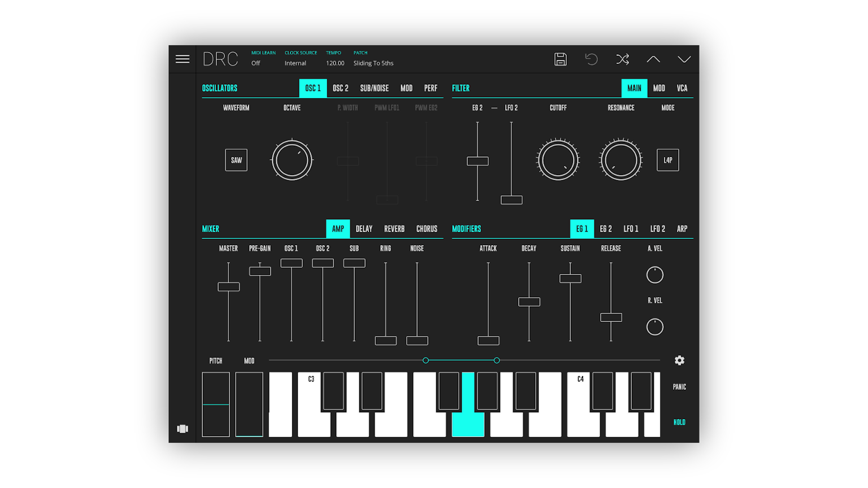This screenshot has height=488, width=868.
Task: Toggle MIDI LEARN on
Action: 255,63
